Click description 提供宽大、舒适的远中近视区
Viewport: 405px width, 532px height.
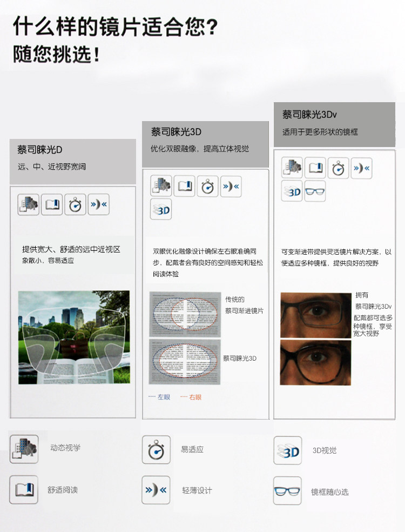tap(71, 249)
